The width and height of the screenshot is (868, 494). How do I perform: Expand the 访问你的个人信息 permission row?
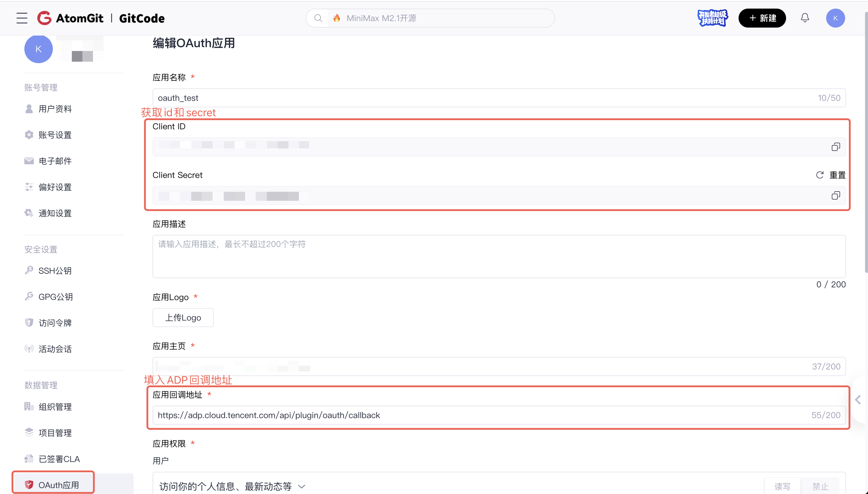point(302,486)
